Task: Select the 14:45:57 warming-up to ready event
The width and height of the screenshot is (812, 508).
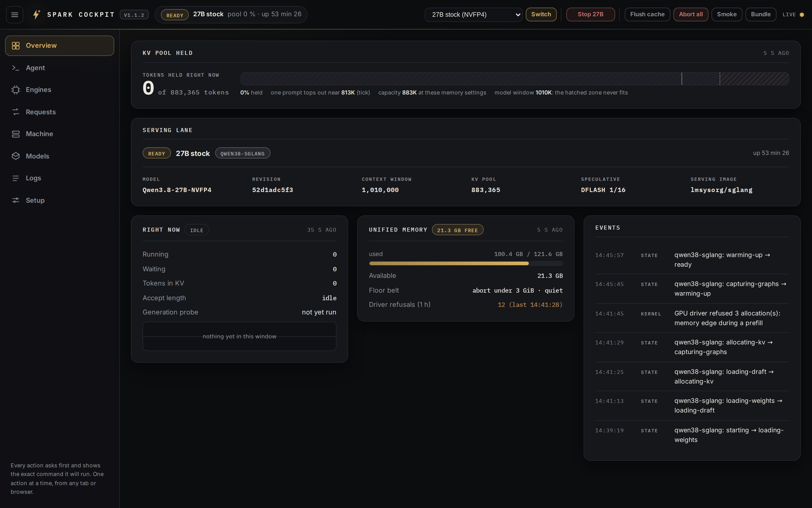Action: 692,260
